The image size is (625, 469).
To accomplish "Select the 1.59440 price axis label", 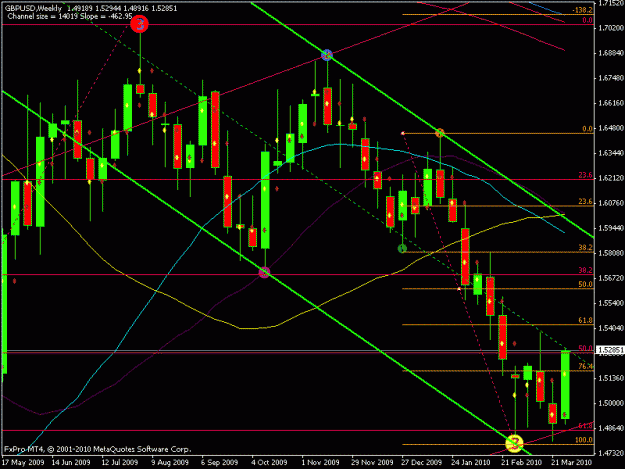I will point(611,228).
